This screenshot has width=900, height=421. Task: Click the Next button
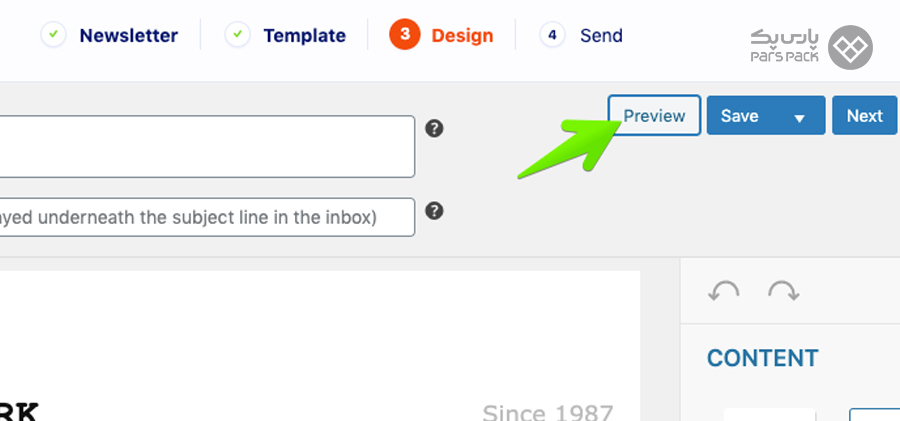click(864, 115)
